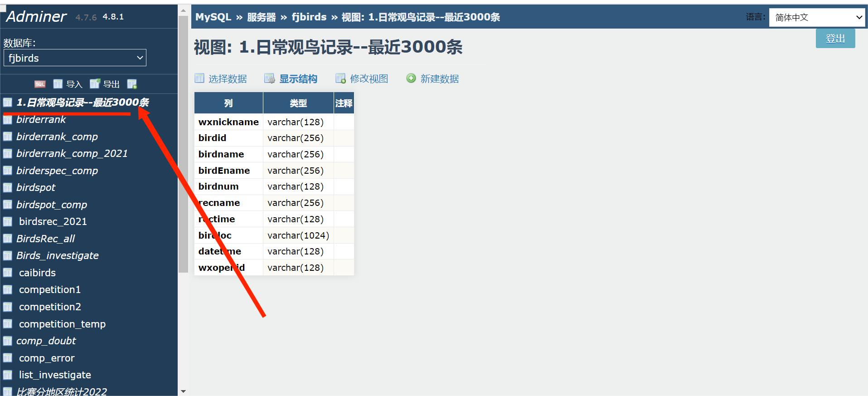This screenshot has width=868, height=396.
Task: Click the birdEname column name cell
Action: click(228, 171)
